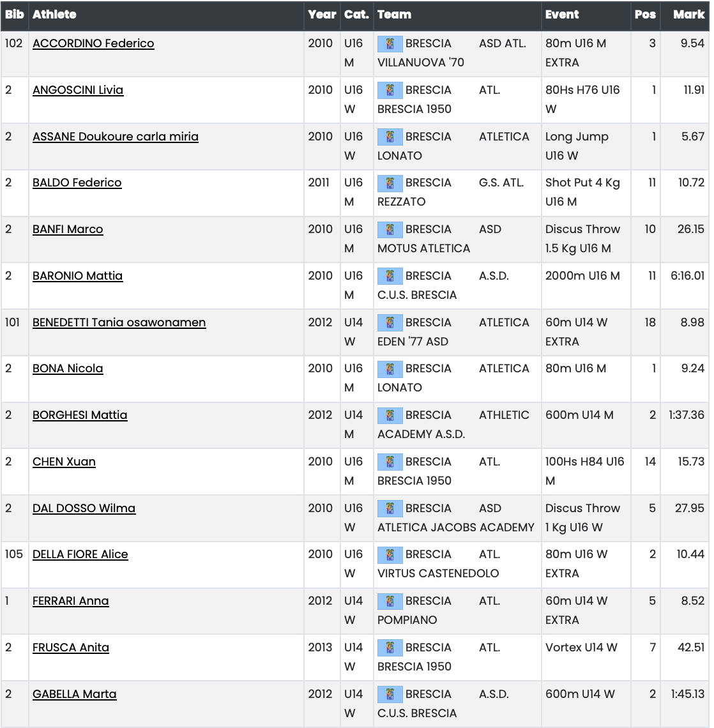This screenshot has width=714, height=728.
Task: Select mark value 6:16.01
Action: [x=688, y=275]
